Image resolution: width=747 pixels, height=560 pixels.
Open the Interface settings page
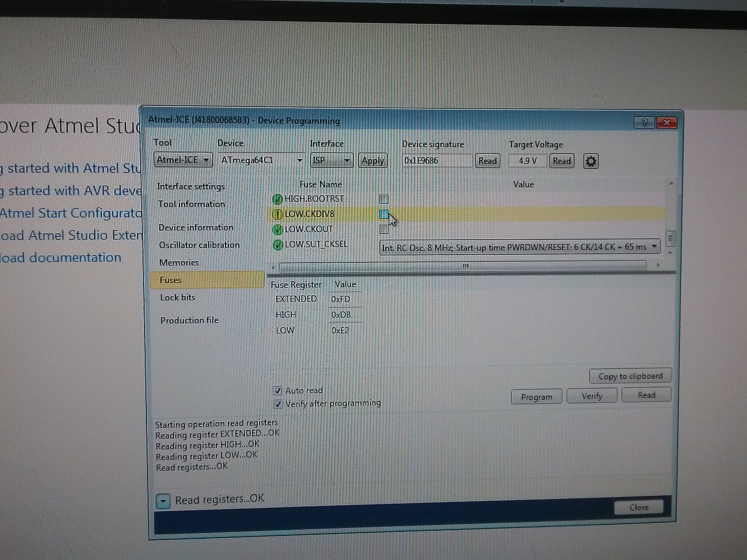coord(191,186)
